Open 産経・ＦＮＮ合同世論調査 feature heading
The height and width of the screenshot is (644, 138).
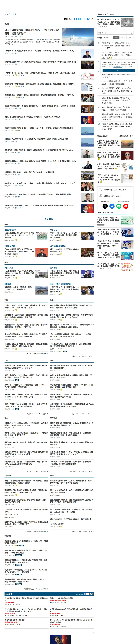tap(60, 284)
